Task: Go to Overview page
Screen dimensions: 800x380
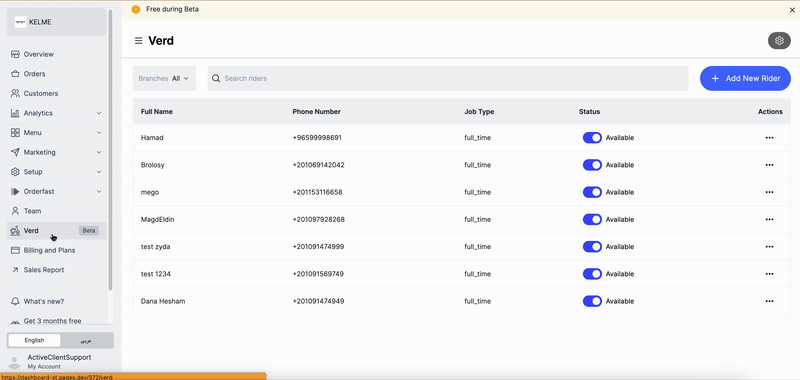Action: coord(57,54)
